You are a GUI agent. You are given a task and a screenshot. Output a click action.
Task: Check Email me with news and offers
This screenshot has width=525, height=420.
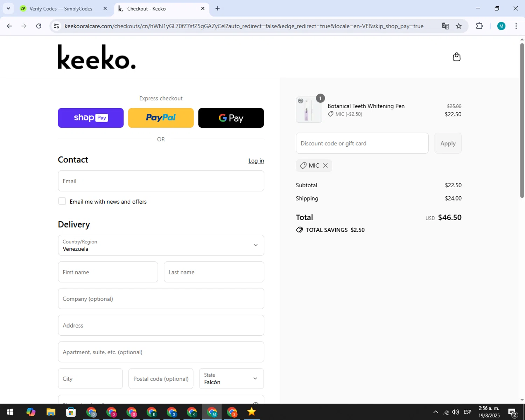tap(62, 201)
